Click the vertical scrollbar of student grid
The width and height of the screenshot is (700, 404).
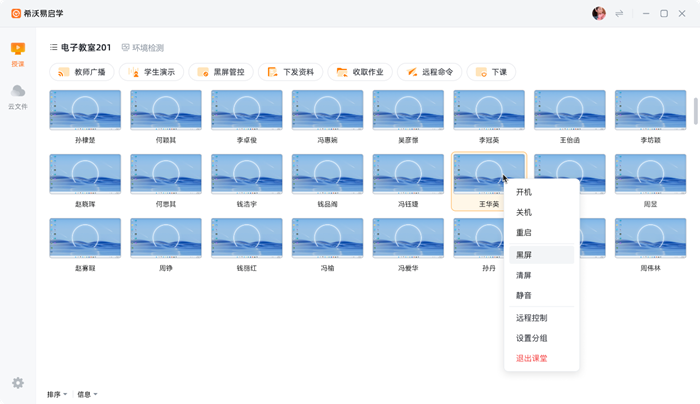[695, 110]
